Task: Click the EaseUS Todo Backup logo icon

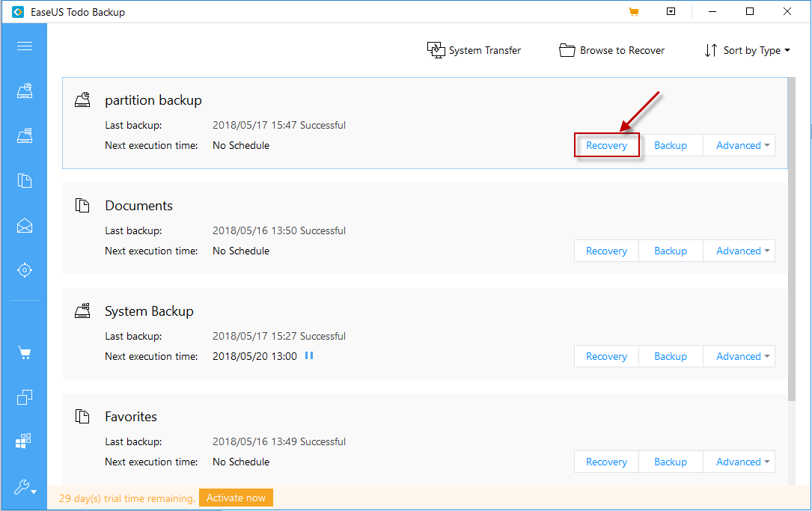Action: [18, 12]
